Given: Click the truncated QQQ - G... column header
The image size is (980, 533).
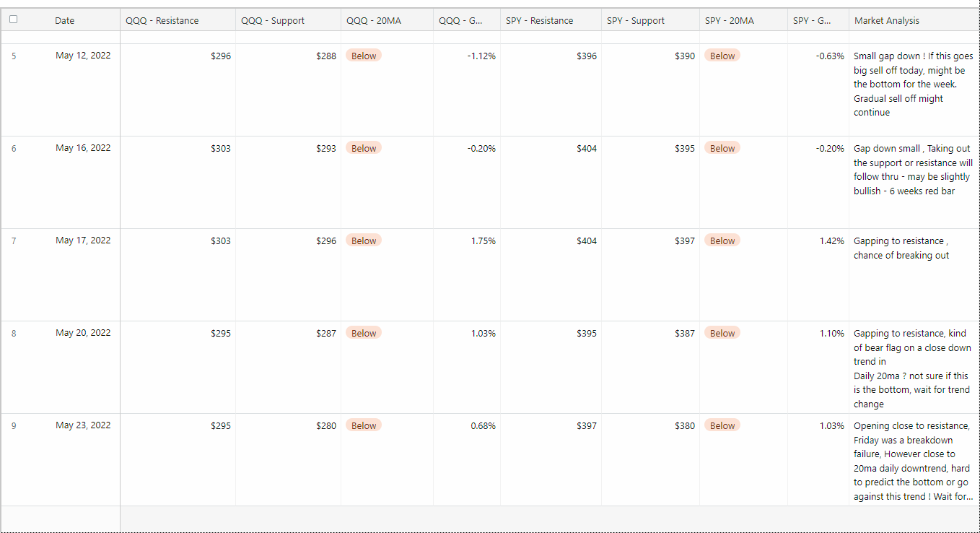Looking at the screenshot, I should pyautogui.click(x=461, y=21).
